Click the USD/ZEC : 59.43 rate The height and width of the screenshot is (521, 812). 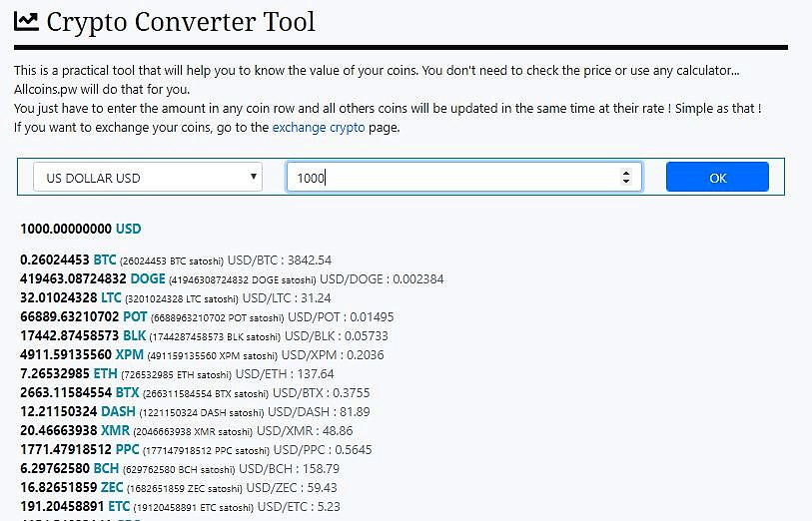pos(291,488)
